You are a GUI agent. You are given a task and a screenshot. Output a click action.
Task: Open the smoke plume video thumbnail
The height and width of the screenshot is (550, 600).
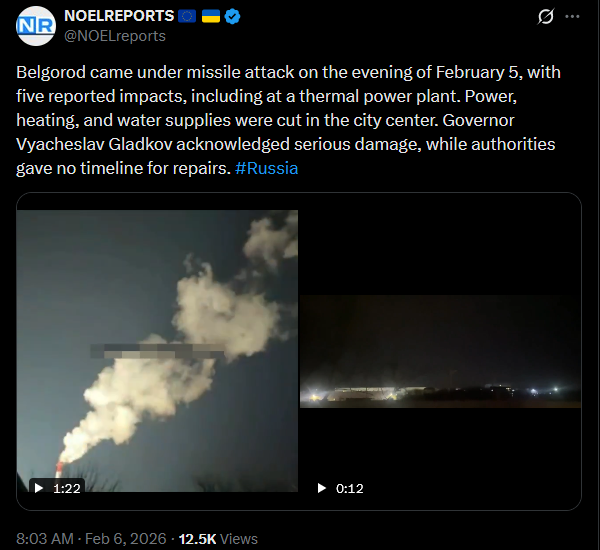157,351
